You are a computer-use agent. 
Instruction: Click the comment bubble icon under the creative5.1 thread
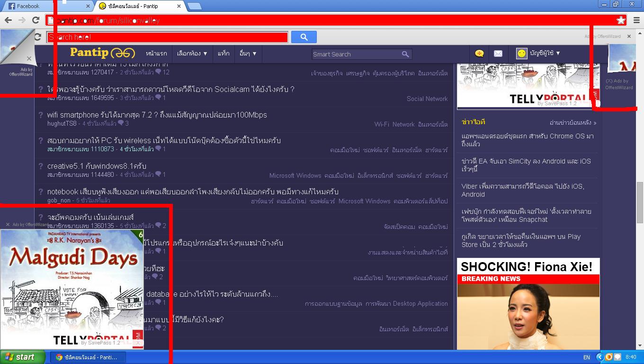point(158,174)
